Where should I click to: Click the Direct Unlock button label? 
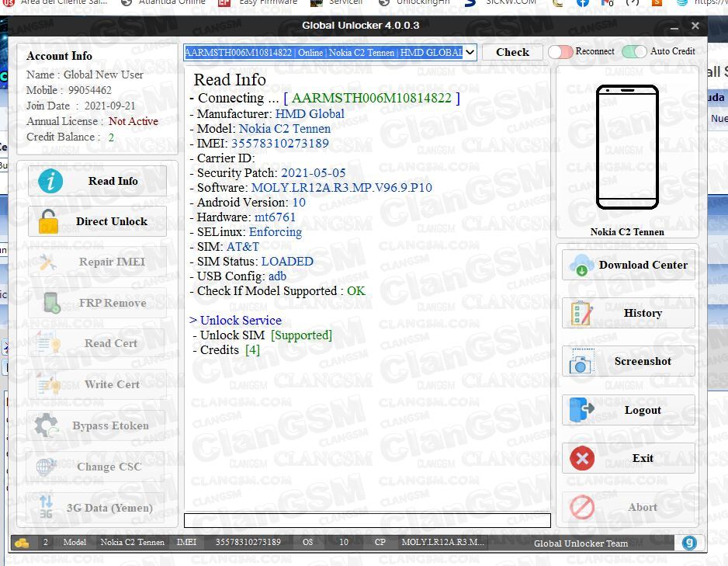pyautogui.click(x=112, y=221)
